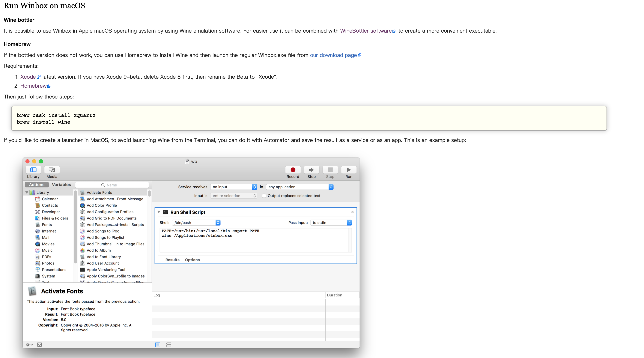This screenshot has height=358, width=644.
Task: Collapse the Library tree triangle
Action: click(x=27, y=192)
